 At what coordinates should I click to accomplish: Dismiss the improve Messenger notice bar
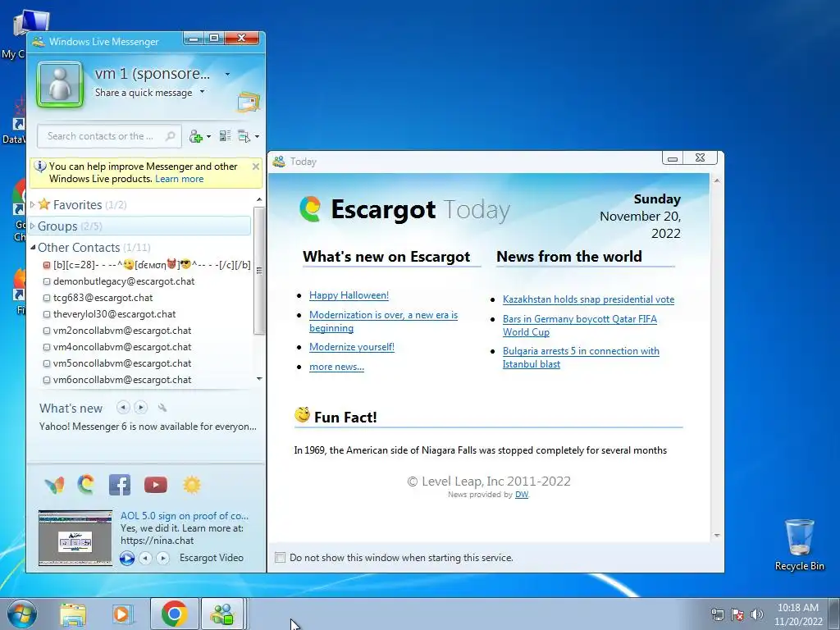coord(256,167)
